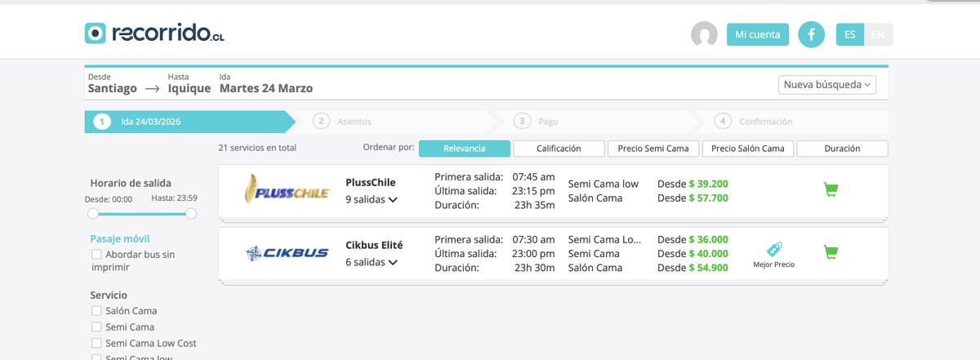This screenshot has width=980, height=360.
Task: Expand PlussChile 9 salidas
Action: pos(372,198)
